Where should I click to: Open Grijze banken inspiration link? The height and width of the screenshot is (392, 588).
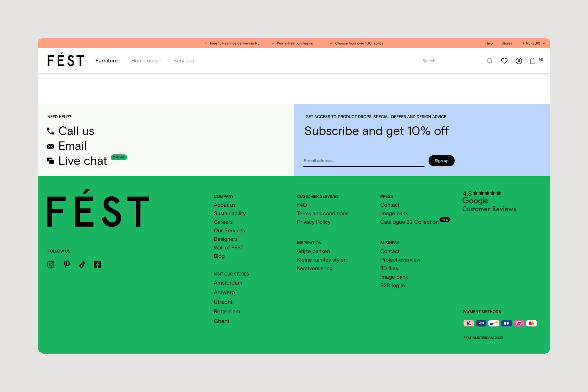[313, 251]
